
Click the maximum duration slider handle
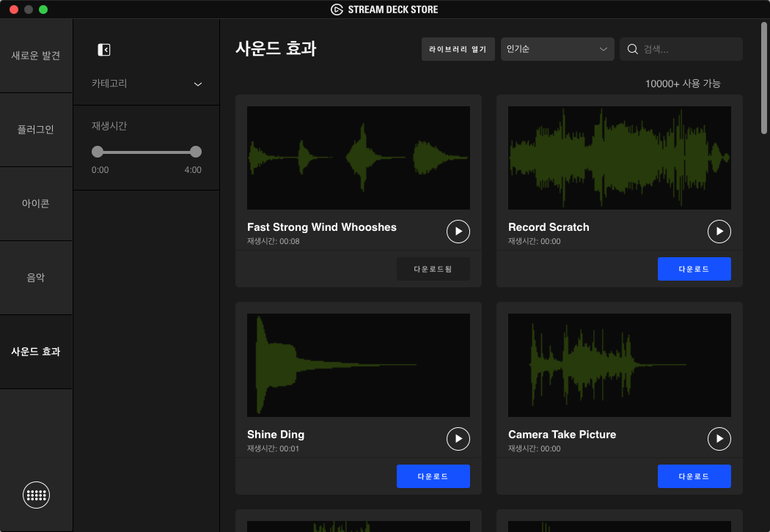click(x=196, y=152)
